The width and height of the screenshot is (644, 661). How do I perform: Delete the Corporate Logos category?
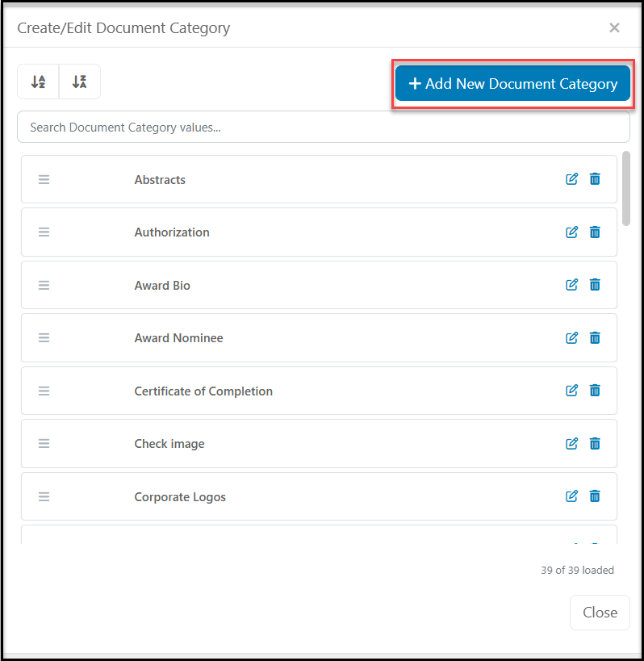coord(595,496)
